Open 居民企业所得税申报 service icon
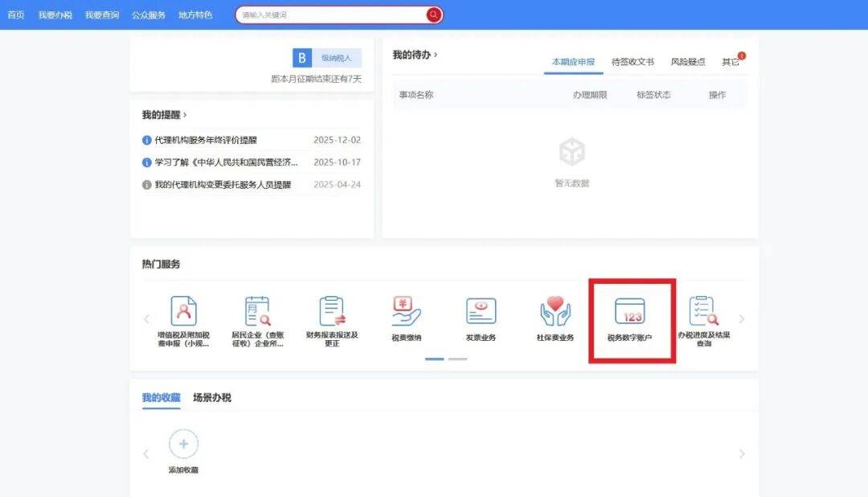The image size is (868, 497). [257, 311]
